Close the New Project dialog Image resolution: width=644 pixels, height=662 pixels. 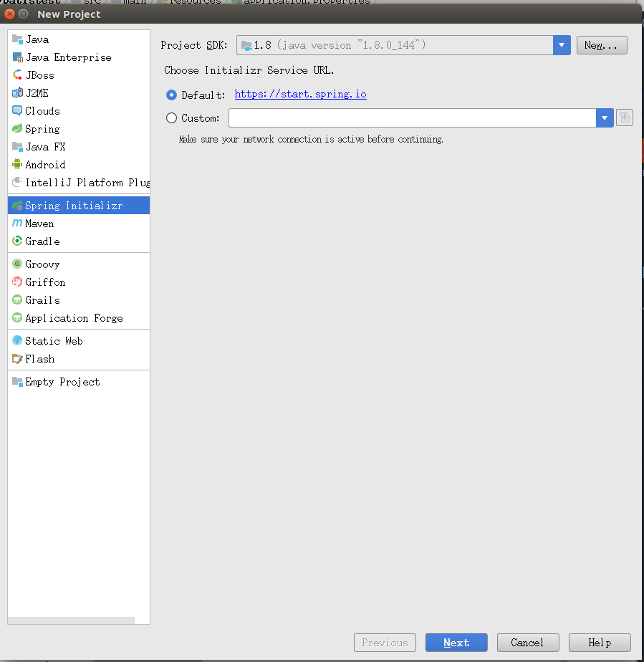(x=9, y=14)
